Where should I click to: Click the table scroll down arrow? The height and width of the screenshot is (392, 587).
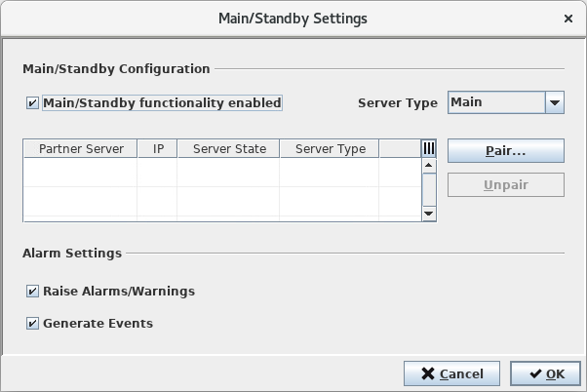click(428, 214)
